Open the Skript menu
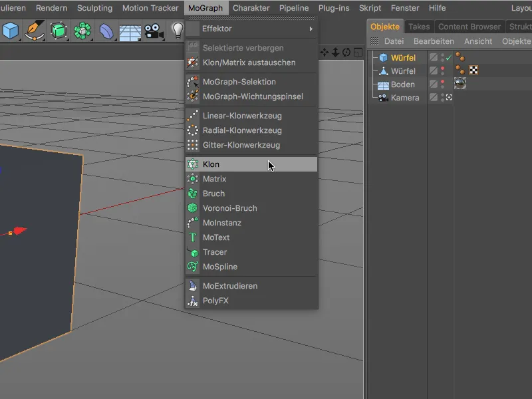The width and height of the screenshot is (532, 399). pyautogui.click(x=370, y=8)
